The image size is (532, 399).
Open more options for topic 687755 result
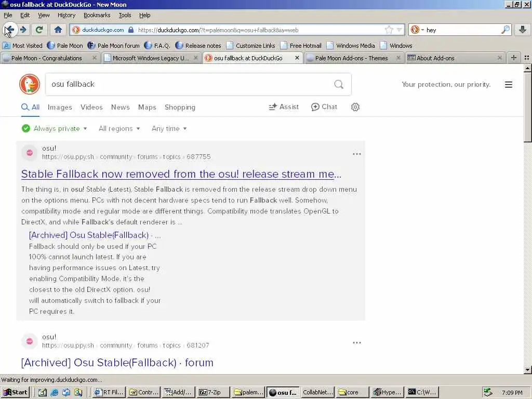356,154
